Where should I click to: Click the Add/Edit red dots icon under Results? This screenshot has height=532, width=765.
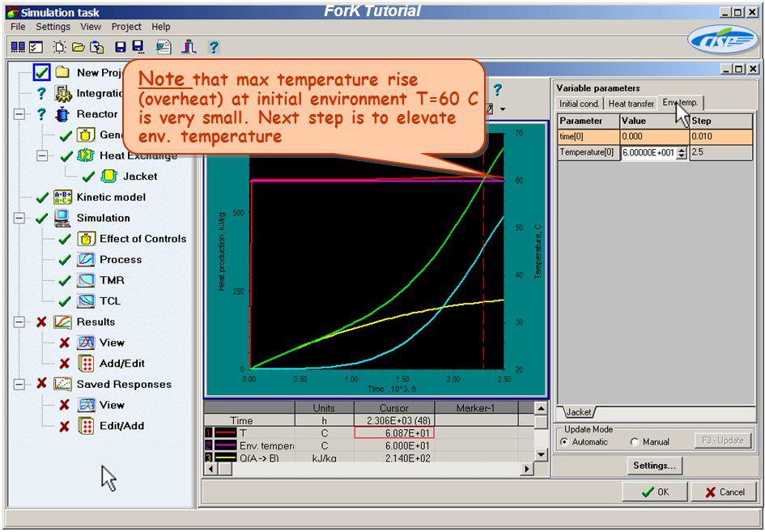[x=86, y=363]
